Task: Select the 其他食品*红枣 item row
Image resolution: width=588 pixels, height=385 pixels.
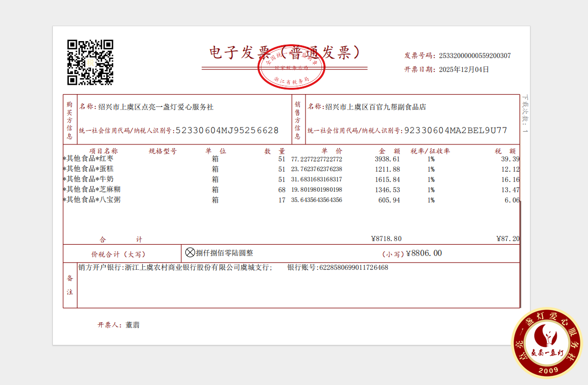Action: pos(88,159)
